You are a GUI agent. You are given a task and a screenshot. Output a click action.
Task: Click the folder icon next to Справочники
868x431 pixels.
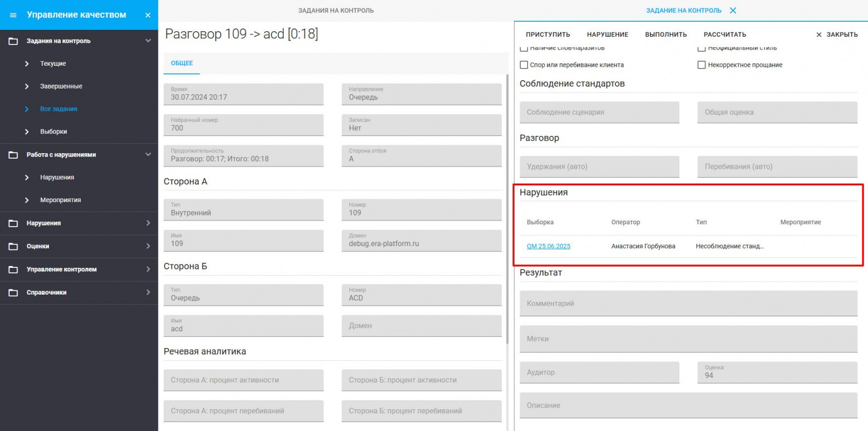[x=13, y=292]
